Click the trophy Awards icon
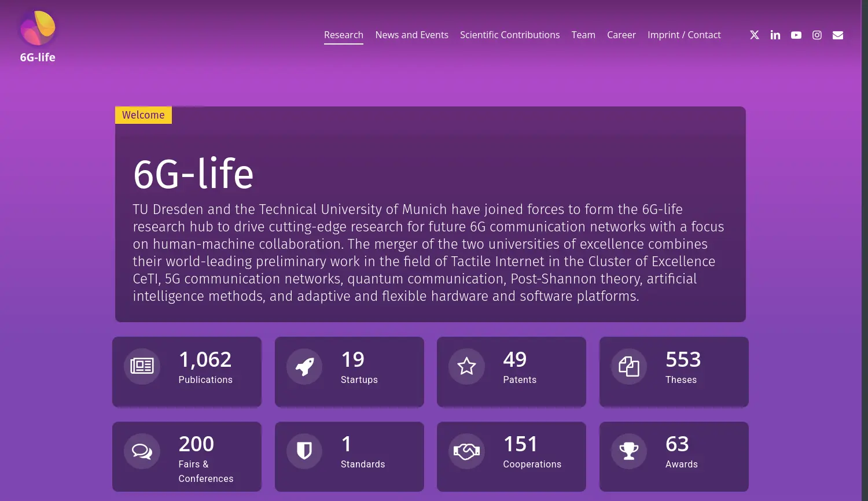The height and width of the screenshot is (501, 868). (629, 451)
